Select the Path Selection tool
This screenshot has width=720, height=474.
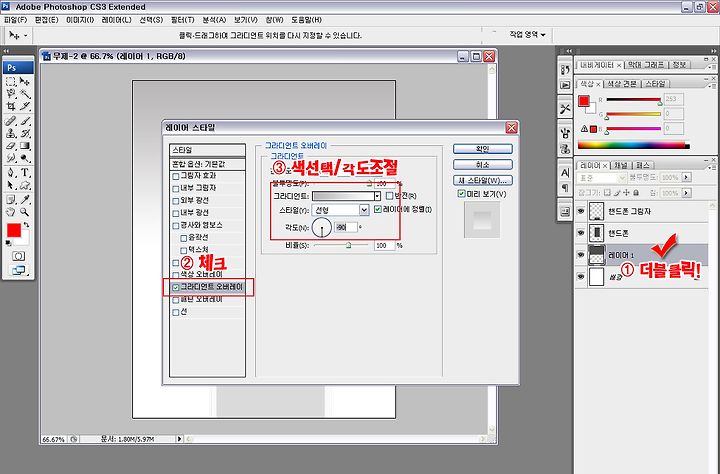[11, 185]
